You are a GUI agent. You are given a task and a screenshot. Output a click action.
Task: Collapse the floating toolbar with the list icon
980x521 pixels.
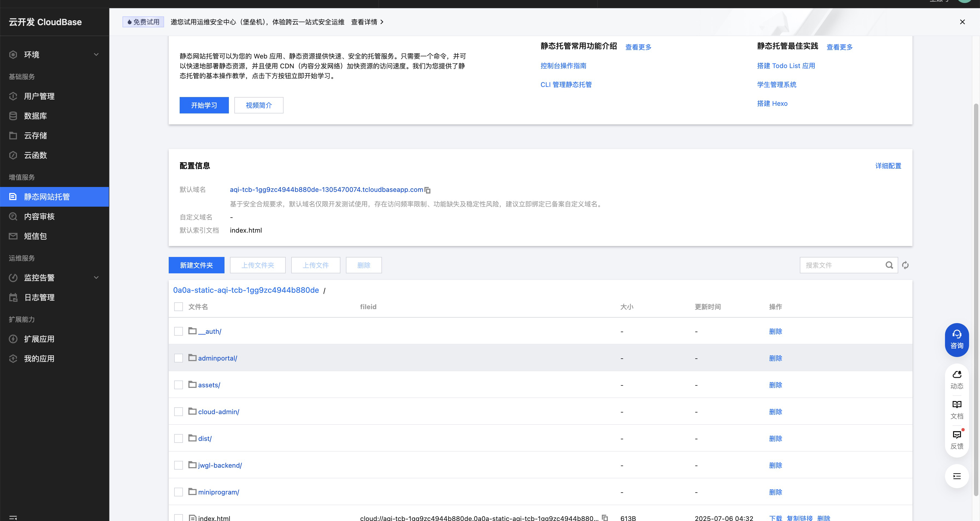(957, 476)
